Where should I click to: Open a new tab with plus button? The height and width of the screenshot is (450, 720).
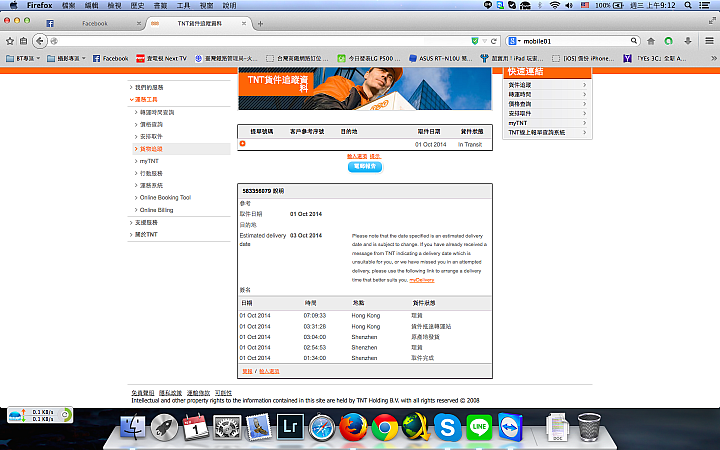coord(260,23)
